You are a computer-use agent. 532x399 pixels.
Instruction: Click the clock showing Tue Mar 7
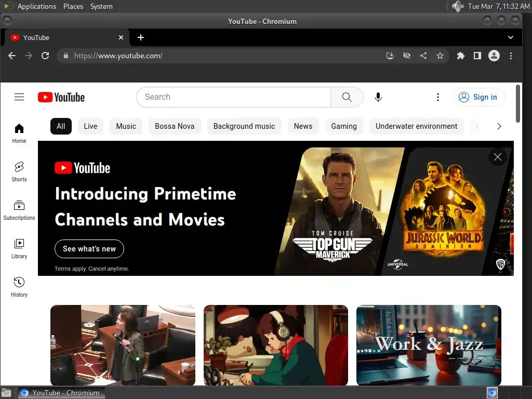pos(499,6)
